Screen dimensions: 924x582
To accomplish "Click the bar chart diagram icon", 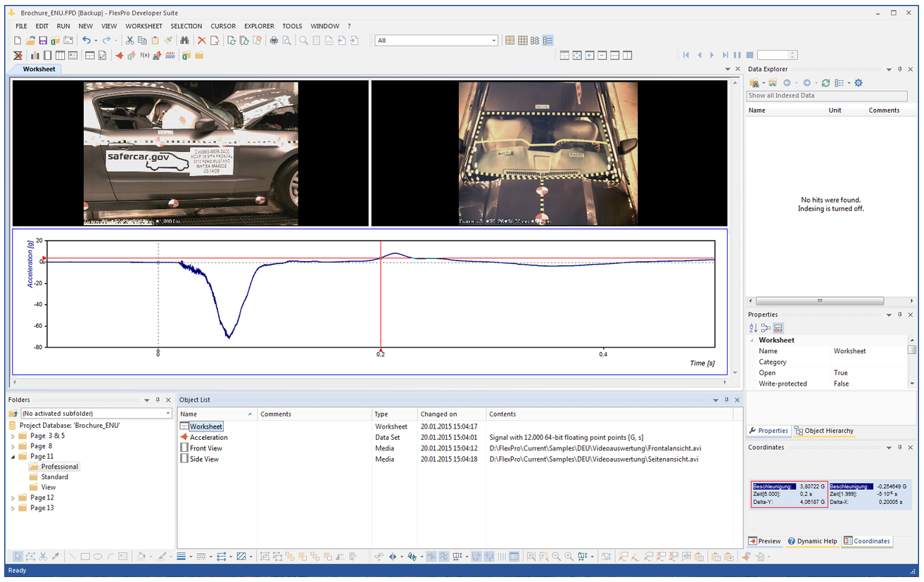I will pyautogui.click(x=34, y=55).
